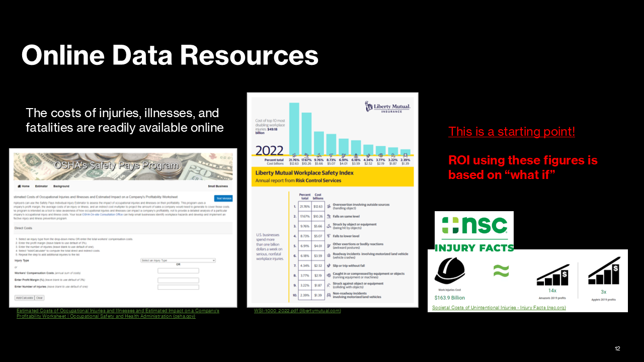Click the OSHA's $afety Pays Program banner

[x=123, y=166]
